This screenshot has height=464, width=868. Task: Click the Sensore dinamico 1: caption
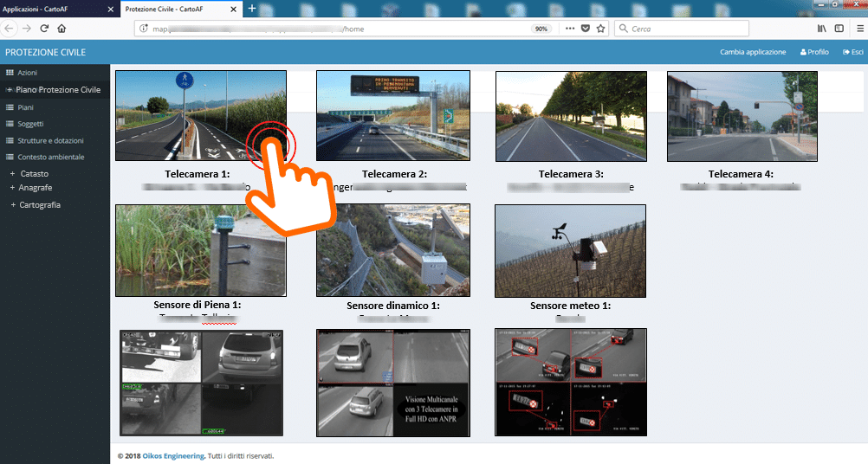coord(393,306)
